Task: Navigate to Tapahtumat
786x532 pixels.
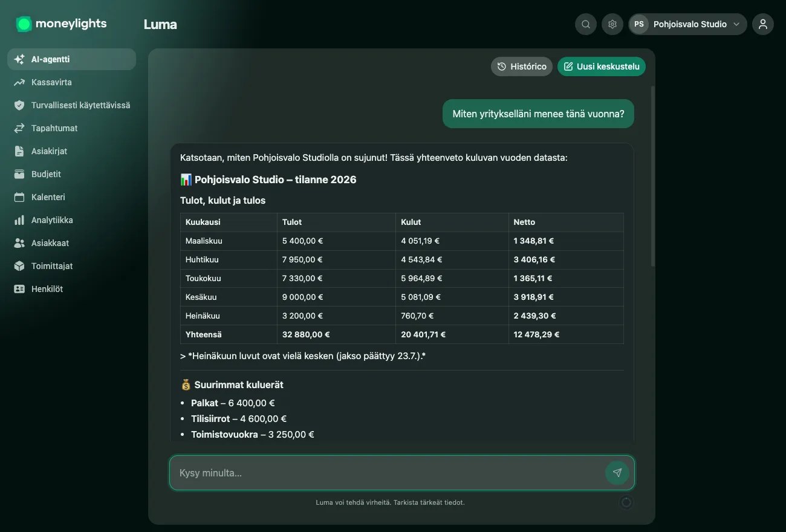Action: pos(71,128)
